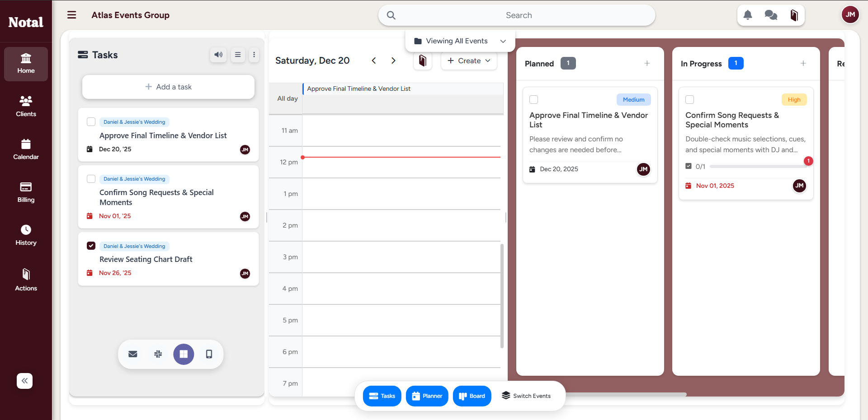
Task: Click the 0/1 subtask progress bar
Action: click(x=758, y=167)
